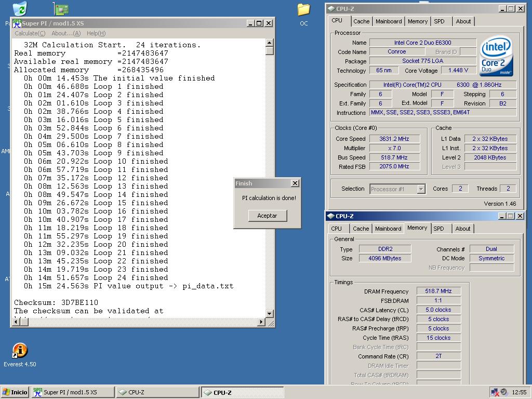Switch to Memory tab in upper CPU-Z

[x=418, y=21]
